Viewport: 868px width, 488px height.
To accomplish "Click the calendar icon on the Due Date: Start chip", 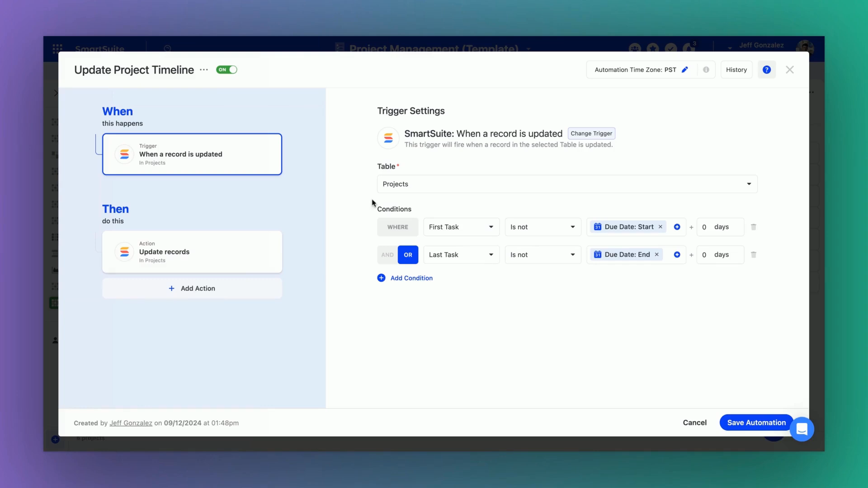I will click(x=598, y=227).
